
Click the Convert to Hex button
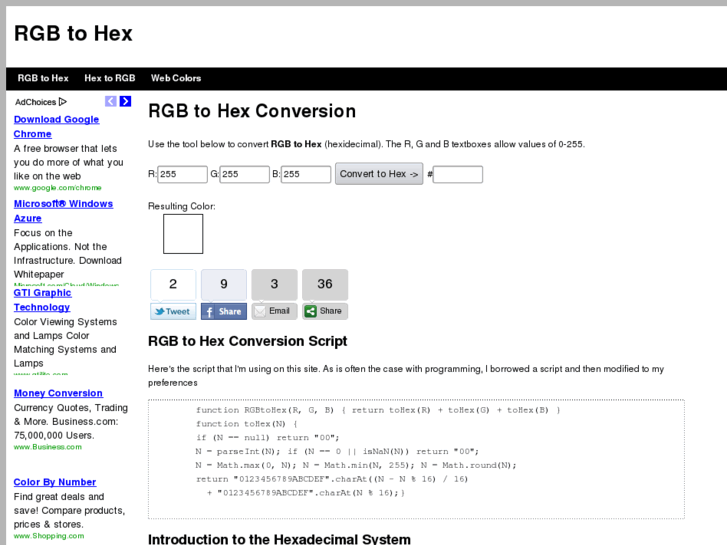[x=379, y=174]
